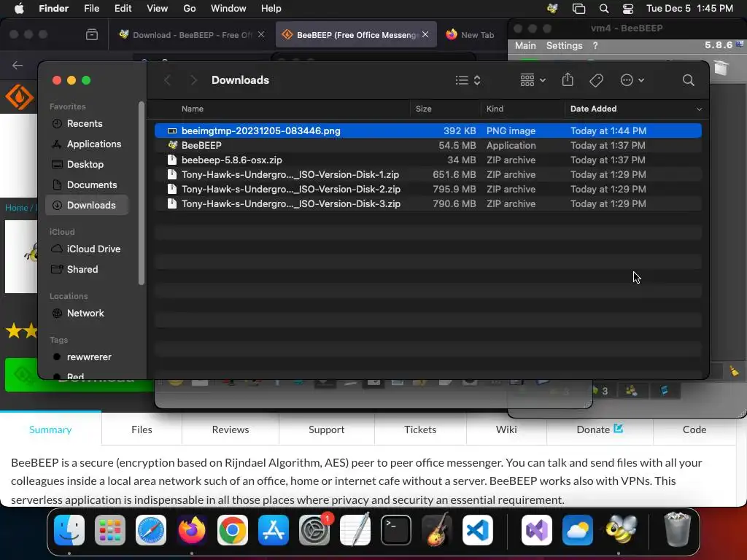Open Wiki tab on SourceForge page
Screen dimensions: 747x560
[x=506, y=429]
